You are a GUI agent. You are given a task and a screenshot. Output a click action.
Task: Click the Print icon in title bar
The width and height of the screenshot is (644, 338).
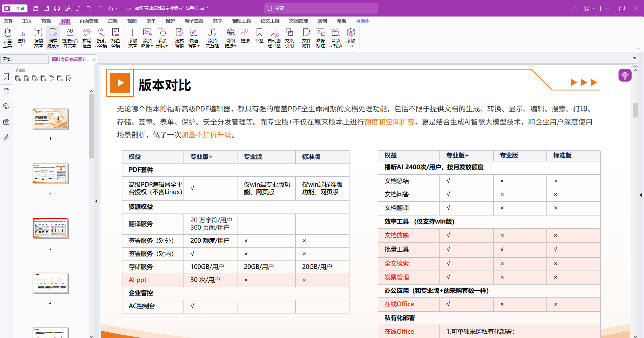pos(57,8)
